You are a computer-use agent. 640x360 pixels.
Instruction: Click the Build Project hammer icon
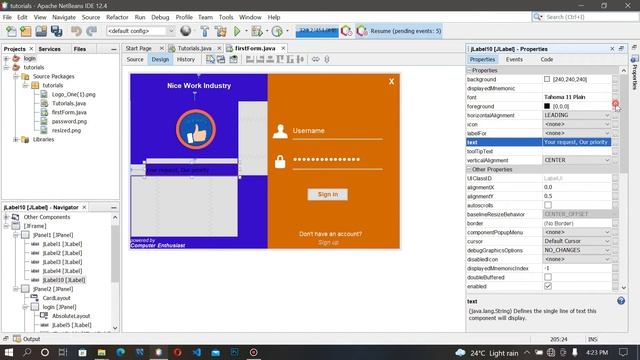coord(204,31)
